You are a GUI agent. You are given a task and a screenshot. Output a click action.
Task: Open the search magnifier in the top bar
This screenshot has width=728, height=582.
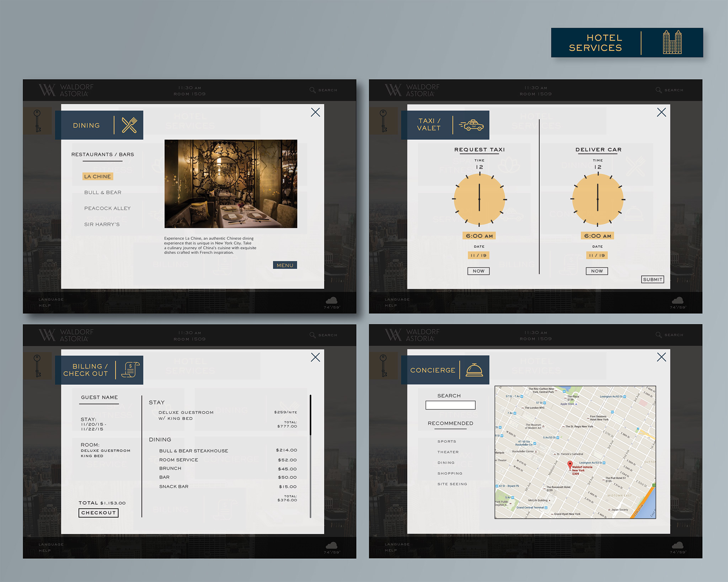[x=313, y=90]
